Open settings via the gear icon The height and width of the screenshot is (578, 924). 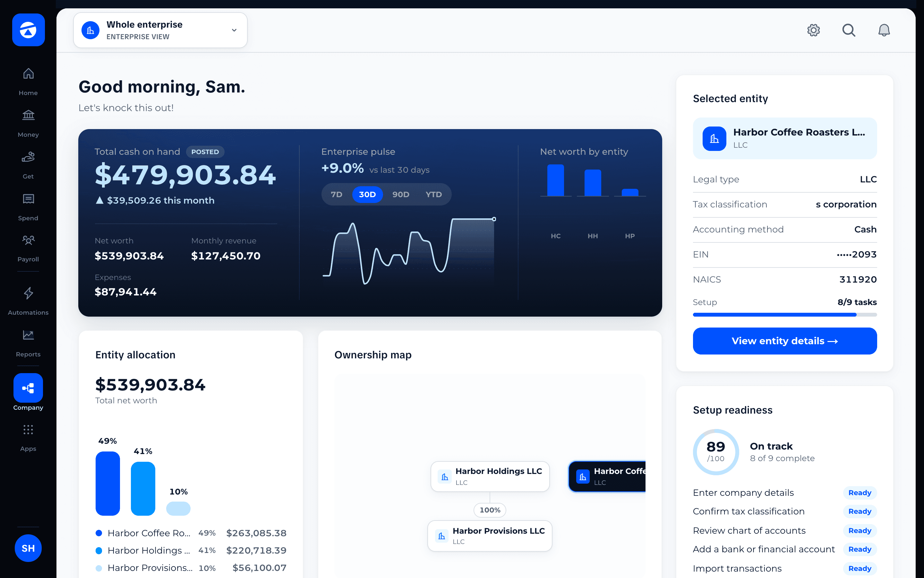pos(813,30)
